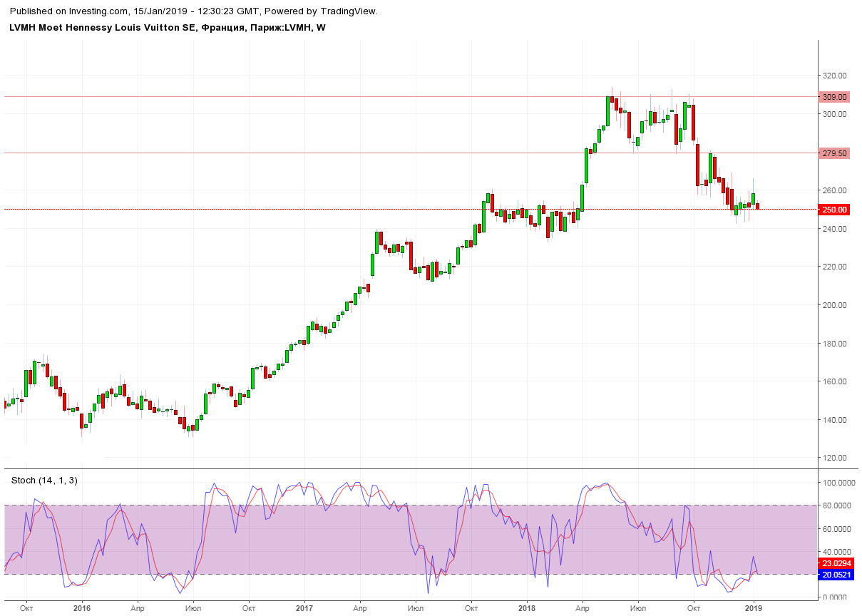Screen dimensions: 862x616
Task: Click the 80.0000 stochastic axis value
Action: (837, 505)
